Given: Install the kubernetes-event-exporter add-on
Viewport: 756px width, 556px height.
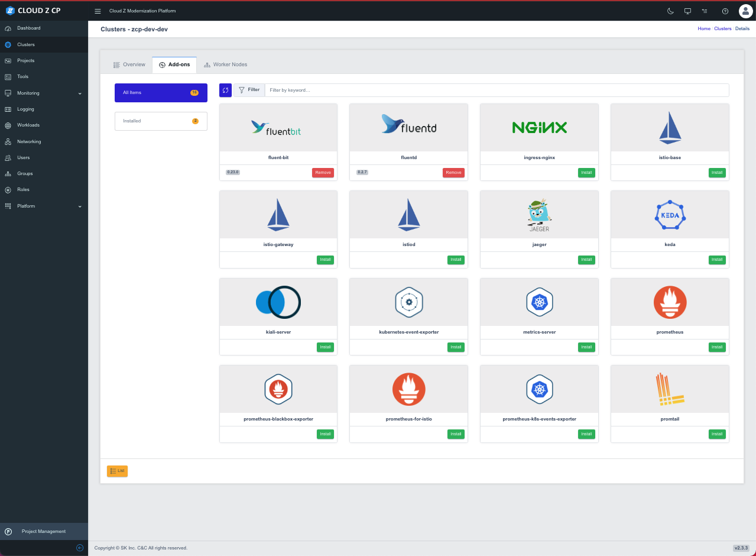Looking at the screenshot, I should tap(456, 347).
